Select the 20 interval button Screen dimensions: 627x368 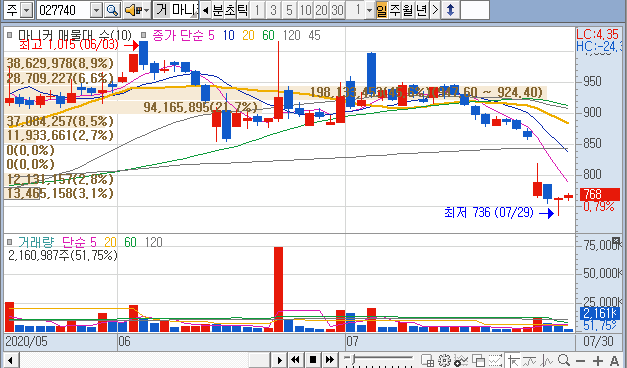[321, 10]
